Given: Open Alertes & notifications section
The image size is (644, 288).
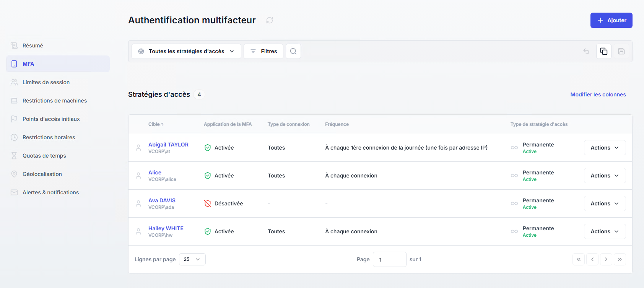Looking at the screenshot, I should point(58,192).
